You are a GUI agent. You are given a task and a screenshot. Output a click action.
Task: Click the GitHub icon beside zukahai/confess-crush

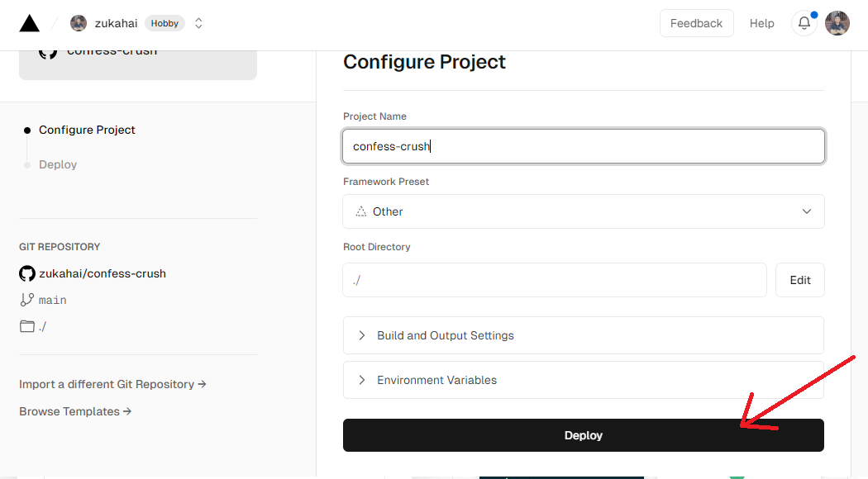pyautogui.click(x=27, y=273)
